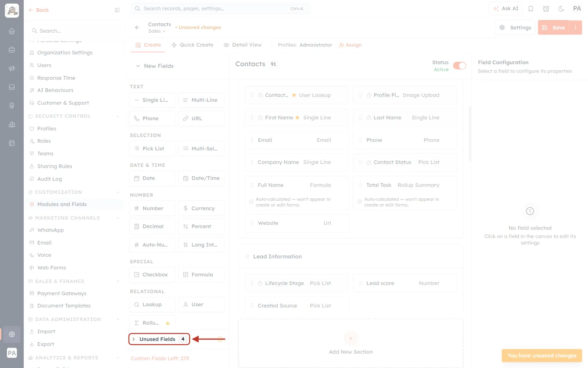The height and width of the screenshot is (368, 588).
Task: Collapse the Sales & Finance group
Action: click(118, 281)
